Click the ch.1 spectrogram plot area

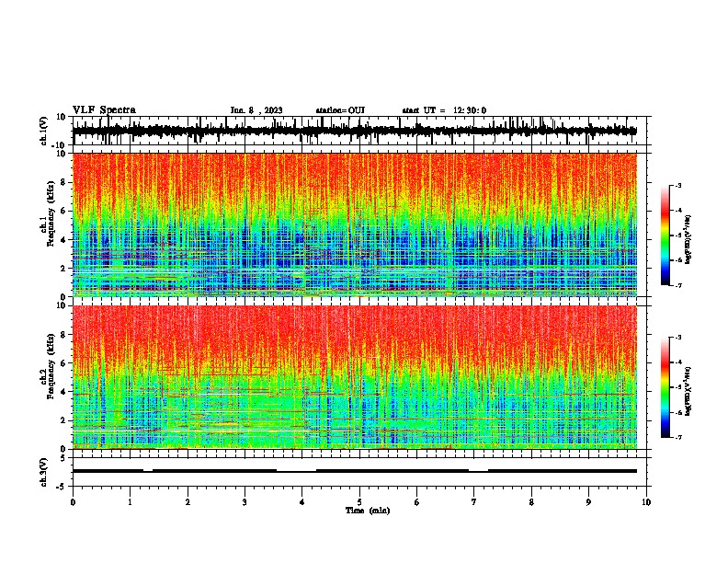click(x=355, y=224)
